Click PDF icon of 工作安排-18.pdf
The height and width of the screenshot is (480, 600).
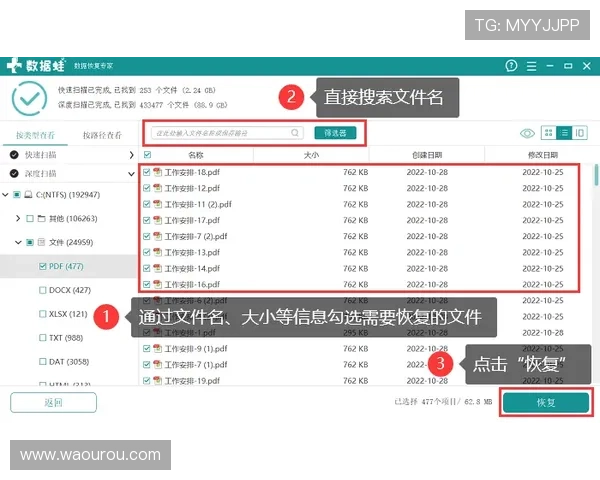pyautogui.click(x=157, y=172)
